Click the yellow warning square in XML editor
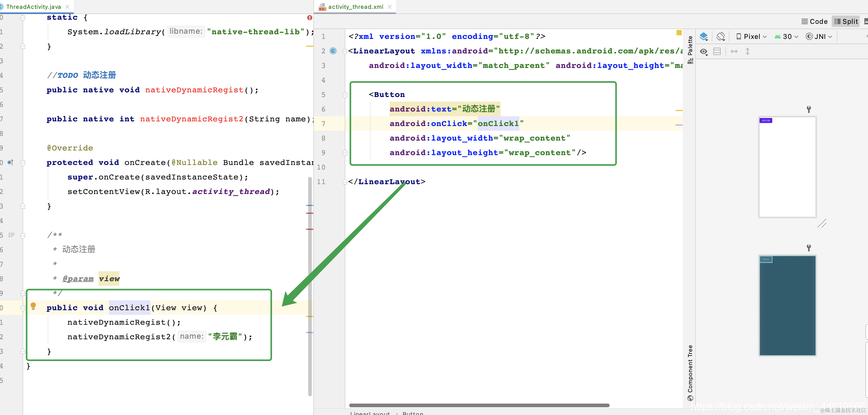 [x=679, y=33]
